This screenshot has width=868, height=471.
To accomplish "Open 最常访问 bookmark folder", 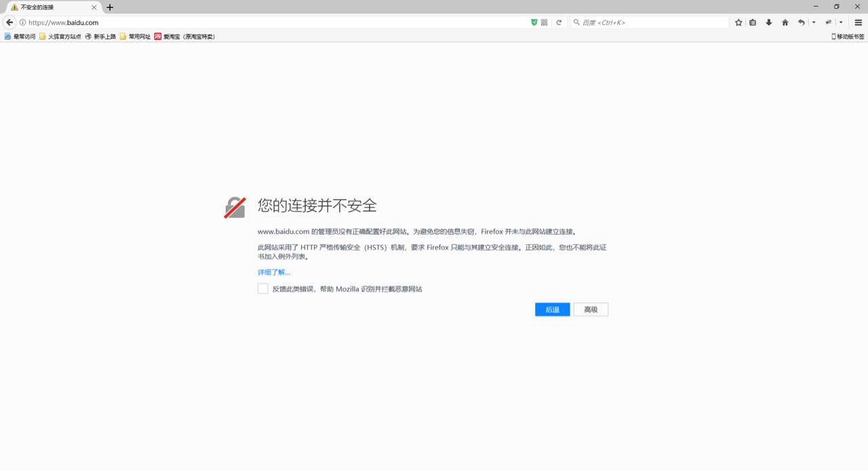I will pyautogui.click(x=20, y=37).
